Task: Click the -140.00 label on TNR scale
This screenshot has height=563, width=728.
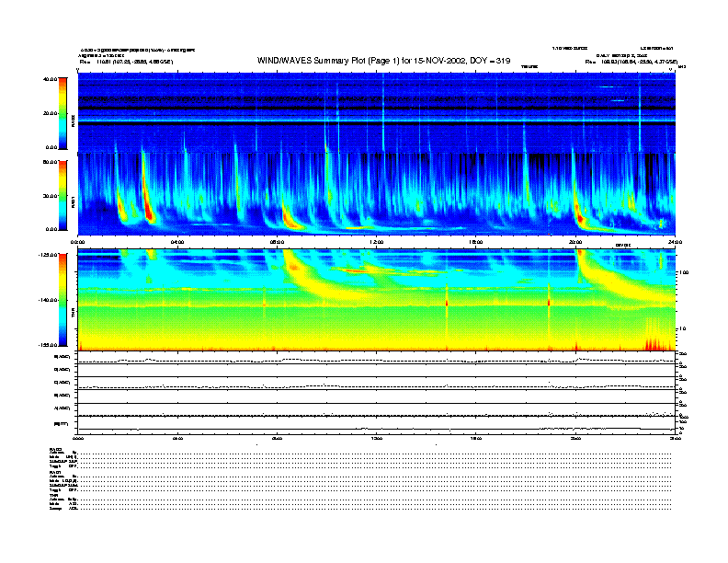Action: [48, 300]
